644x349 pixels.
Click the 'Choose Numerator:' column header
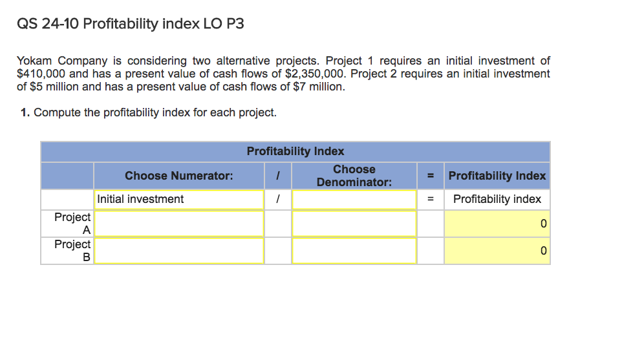(179, 176)
